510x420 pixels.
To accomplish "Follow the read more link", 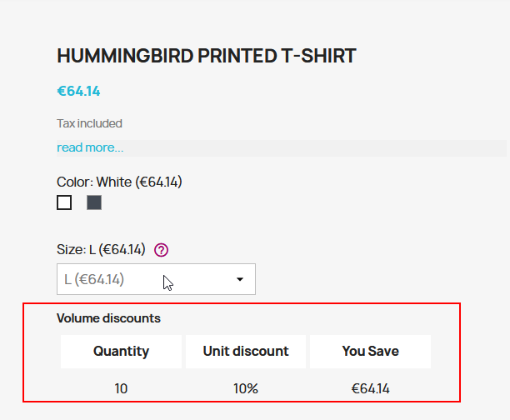I will click(90, 147).
